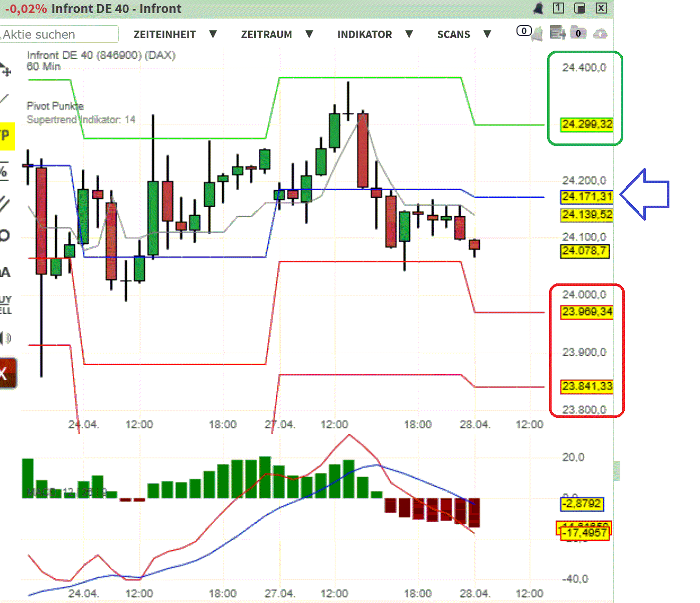Open the INDIKATOR dropdown menu
The width and height of the screenshot is (700, 603).
pyautogui.click(x=375, y=34)
